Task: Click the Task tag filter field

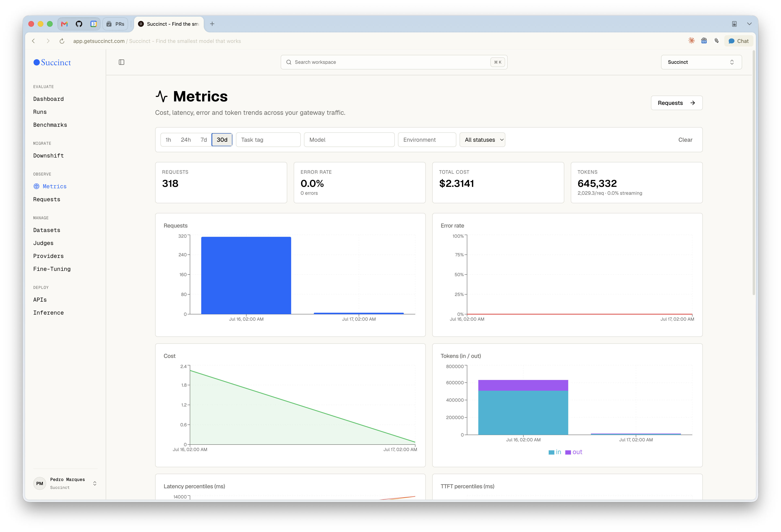Action: (x=268, y=140)
